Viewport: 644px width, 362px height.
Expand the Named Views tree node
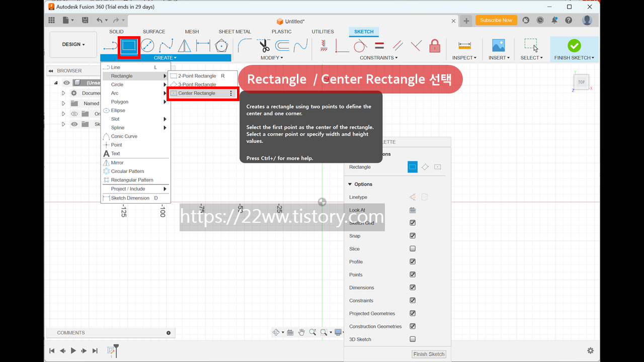(x=63, y=104)
